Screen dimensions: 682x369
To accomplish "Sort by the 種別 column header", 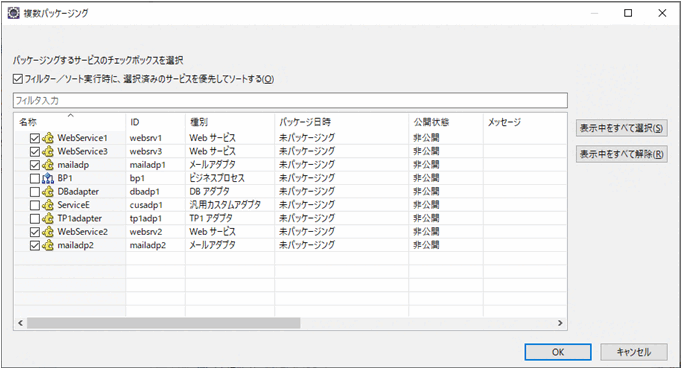I will click(230, 122).
